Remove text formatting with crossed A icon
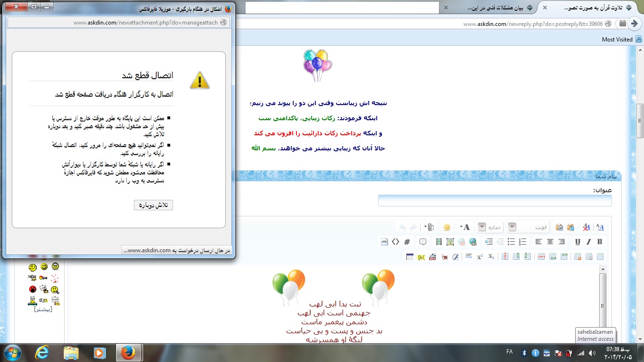 (586, 227)
